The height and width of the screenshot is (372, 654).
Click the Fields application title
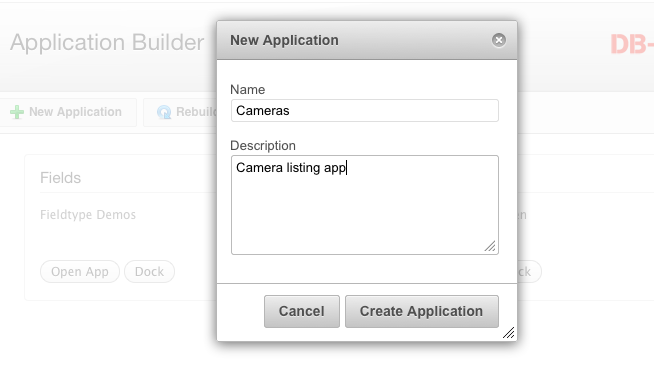pos(60,178)
